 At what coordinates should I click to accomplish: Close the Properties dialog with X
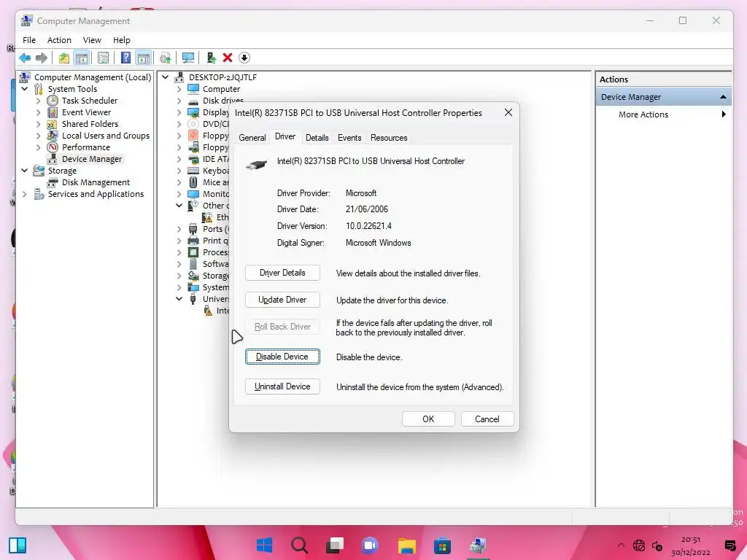coord(508,112)
